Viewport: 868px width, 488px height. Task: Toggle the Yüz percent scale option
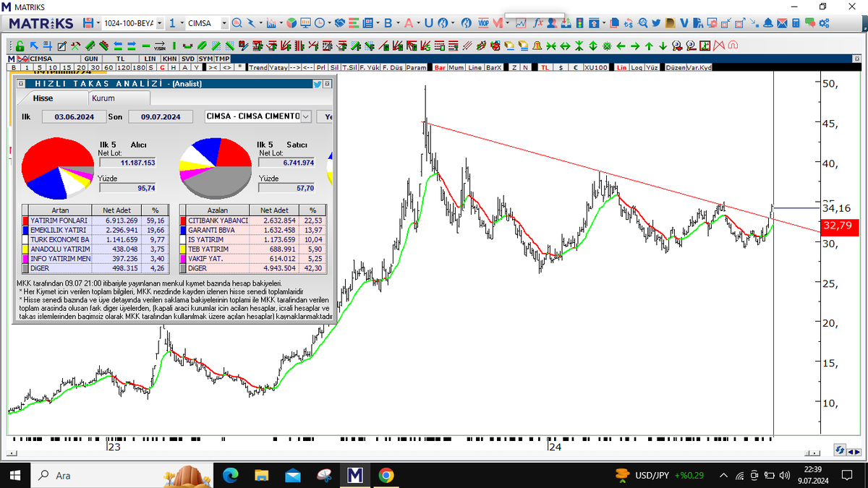click(x=652, y=68)
